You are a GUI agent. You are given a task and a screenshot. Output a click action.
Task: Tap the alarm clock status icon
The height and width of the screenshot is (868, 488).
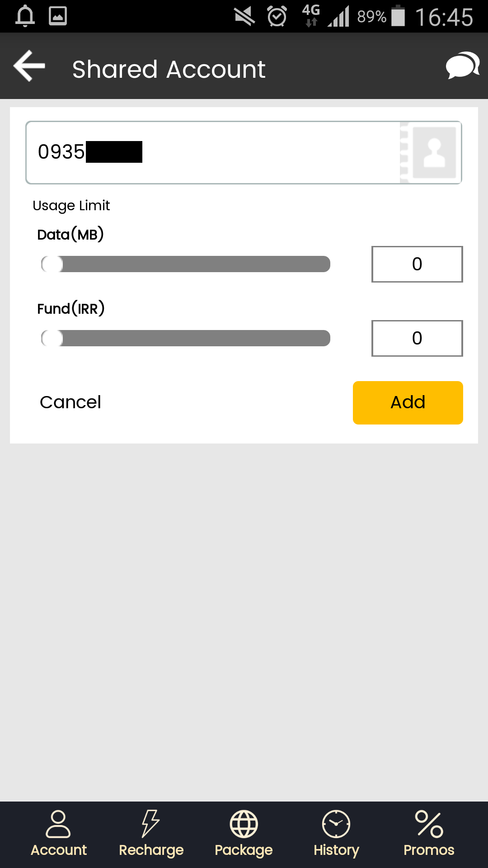(277, 16)
